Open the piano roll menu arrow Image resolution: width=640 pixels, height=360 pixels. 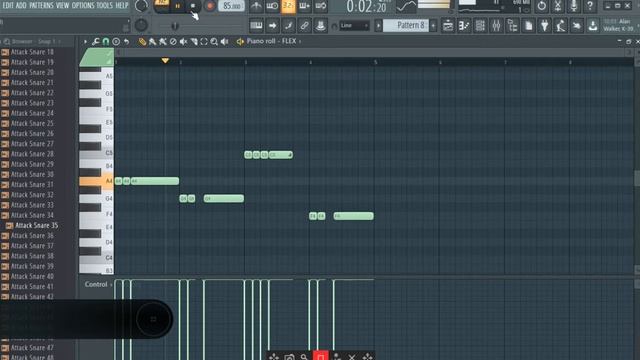[x=85, y=41]
